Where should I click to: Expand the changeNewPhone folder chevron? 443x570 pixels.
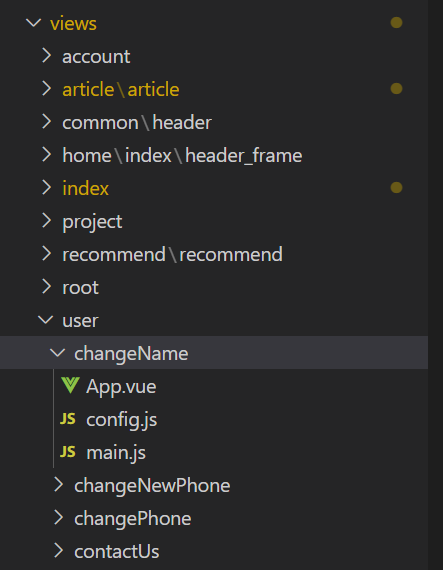click(x=58, y=485)
